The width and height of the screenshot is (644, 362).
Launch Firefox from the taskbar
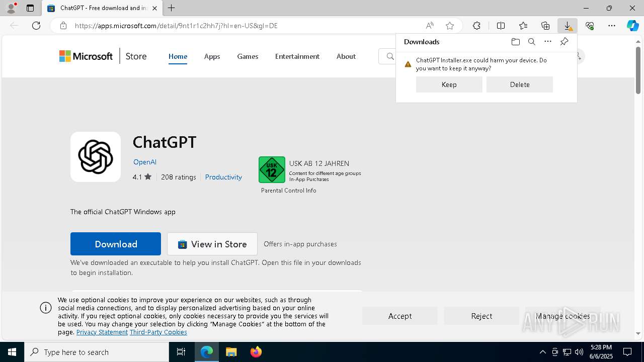(256, 352)
